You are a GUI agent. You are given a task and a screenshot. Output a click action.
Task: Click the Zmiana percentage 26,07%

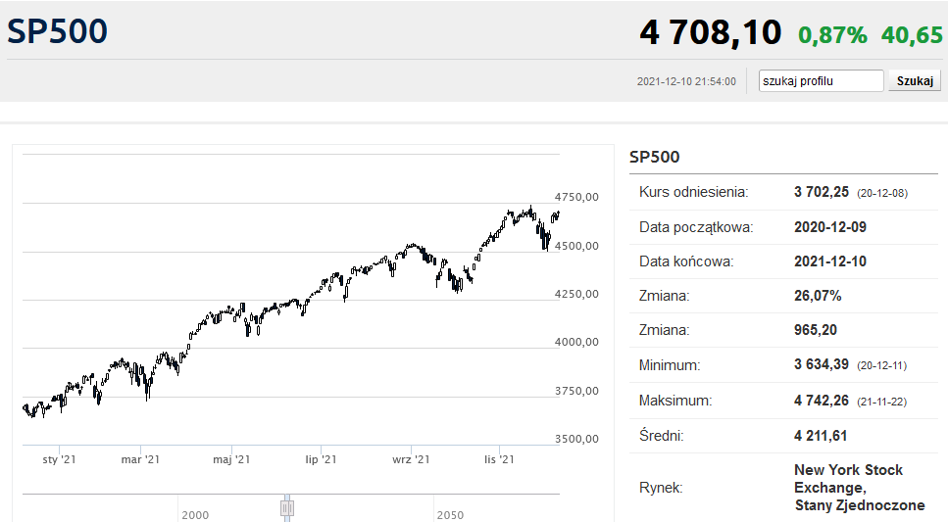[x=818, y=296]
